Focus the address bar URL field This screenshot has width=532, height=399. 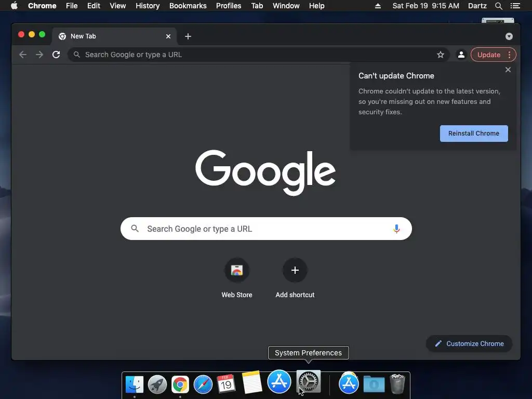pyautogui.click(x=259, y=55)
